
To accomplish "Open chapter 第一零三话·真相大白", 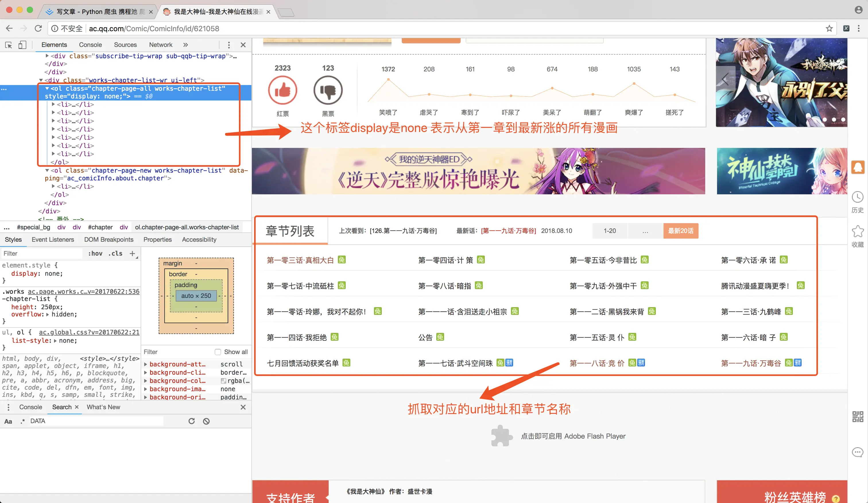I will click(300, 260).
